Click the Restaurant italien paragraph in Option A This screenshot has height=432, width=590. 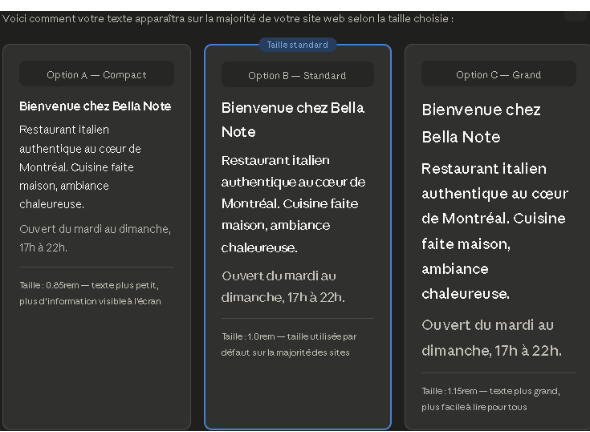coord(80,167)
